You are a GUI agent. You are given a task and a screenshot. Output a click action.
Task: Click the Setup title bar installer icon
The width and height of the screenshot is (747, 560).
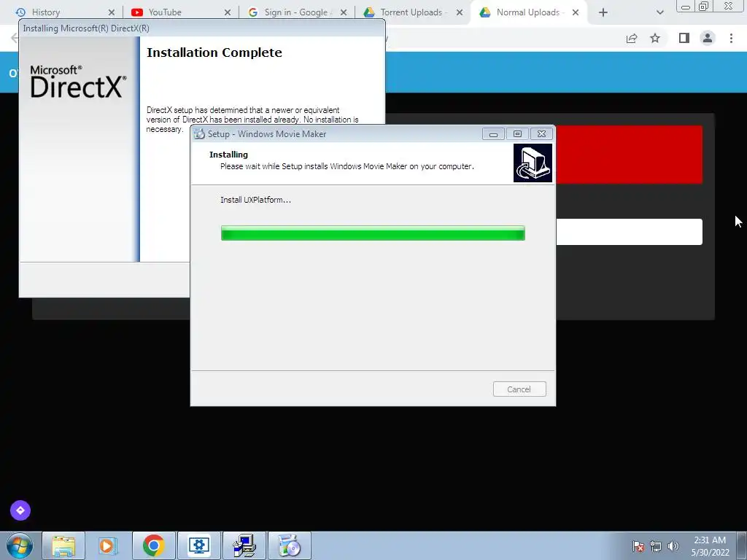pyautogui.click(x=199, y=134)
